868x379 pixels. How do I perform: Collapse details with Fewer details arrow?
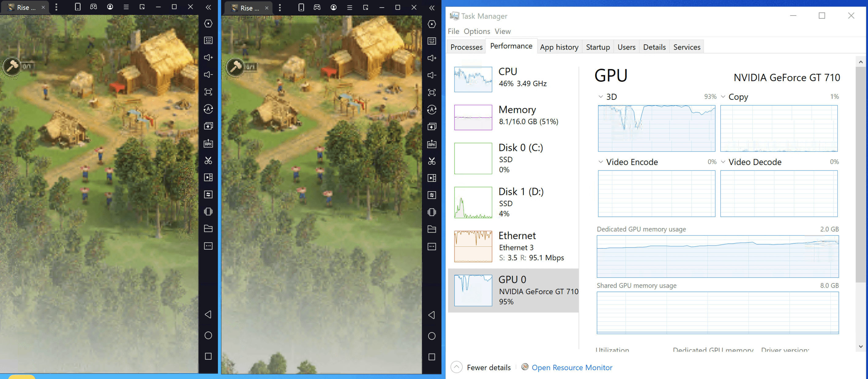tap(456, 367)
